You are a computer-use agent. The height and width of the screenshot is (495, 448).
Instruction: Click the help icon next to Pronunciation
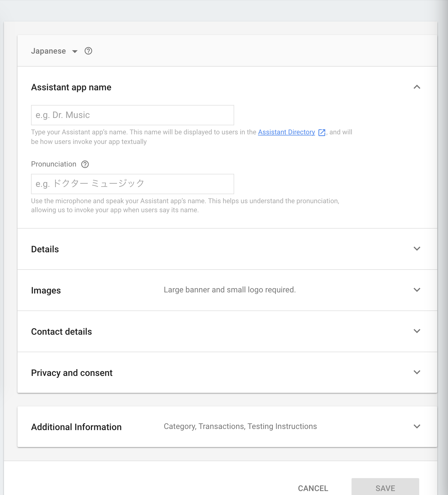(85, 164)
